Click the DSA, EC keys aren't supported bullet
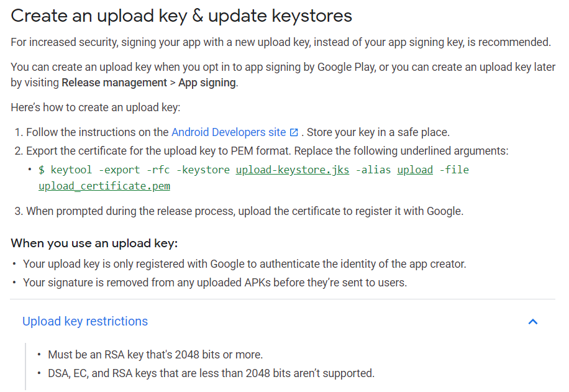Screen dimensions: 569x392 pyautogui.click(x=211, y=373)
